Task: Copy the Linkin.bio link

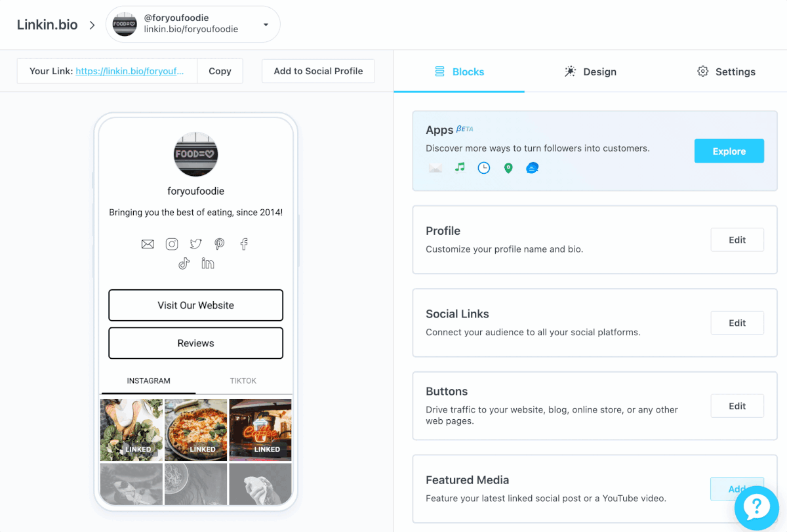Action: (x=220, y=71)
